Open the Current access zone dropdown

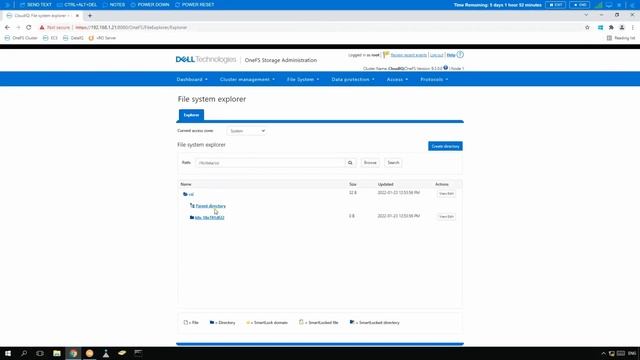[247, 131]
